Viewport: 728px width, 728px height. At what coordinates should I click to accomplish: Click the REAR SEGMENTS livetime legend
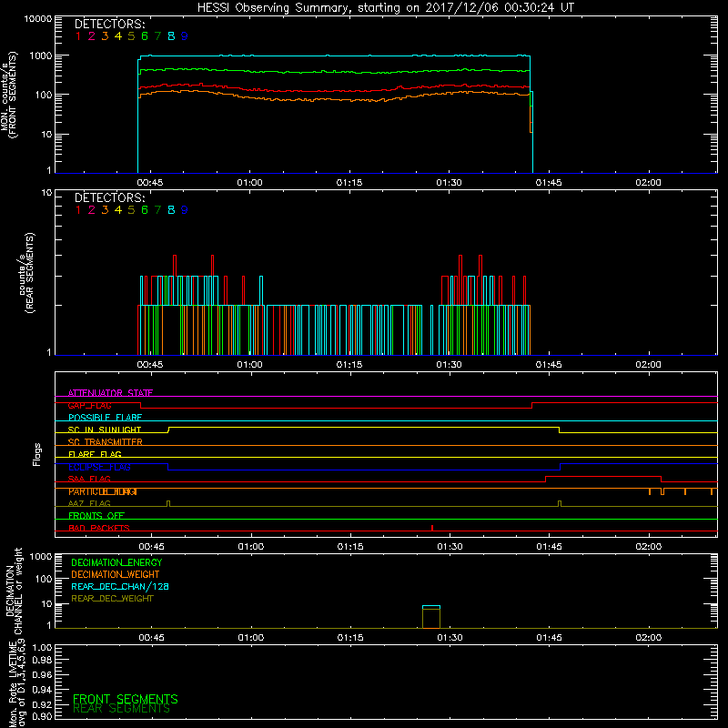[122, 709]
